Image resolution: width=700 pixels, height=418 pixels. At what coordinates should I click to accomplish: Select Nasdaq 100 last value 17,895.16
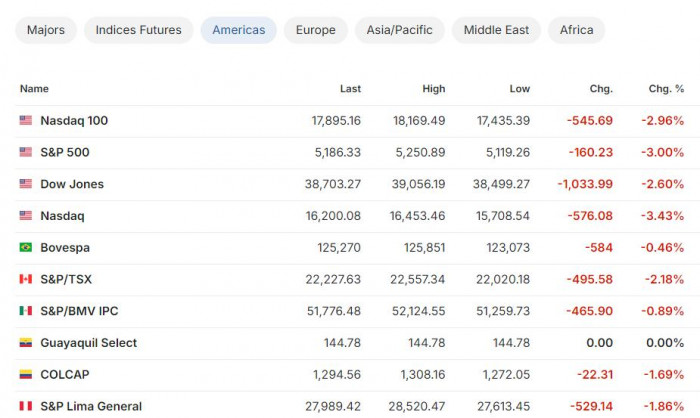point(336,121)
